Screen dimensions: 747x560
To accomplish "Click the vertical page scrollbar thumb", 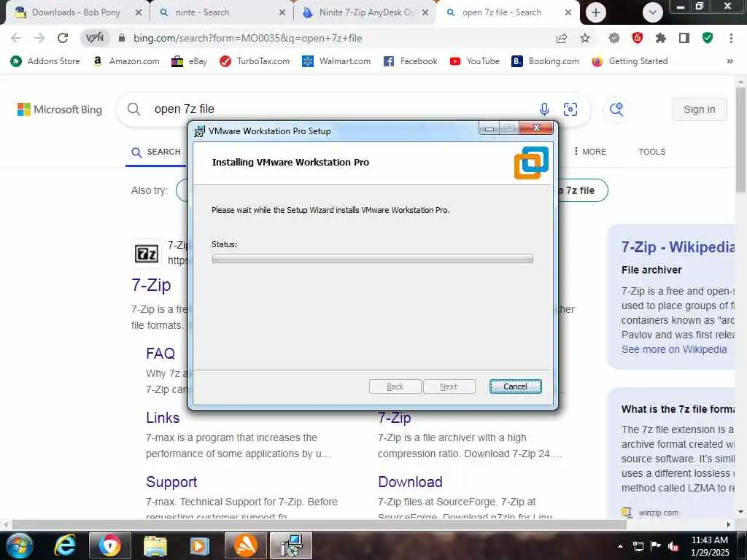I will click(x=740, y=139).
